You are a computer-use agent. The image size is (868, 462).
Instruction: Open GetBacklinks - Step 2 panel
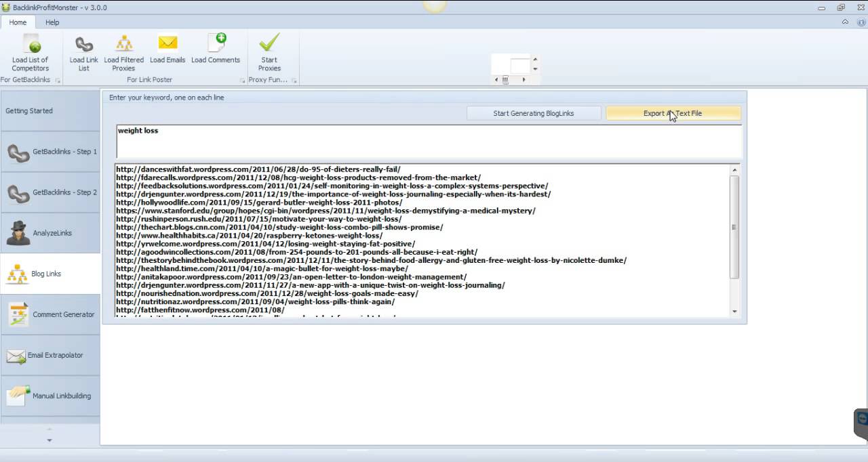coord(50,192)
